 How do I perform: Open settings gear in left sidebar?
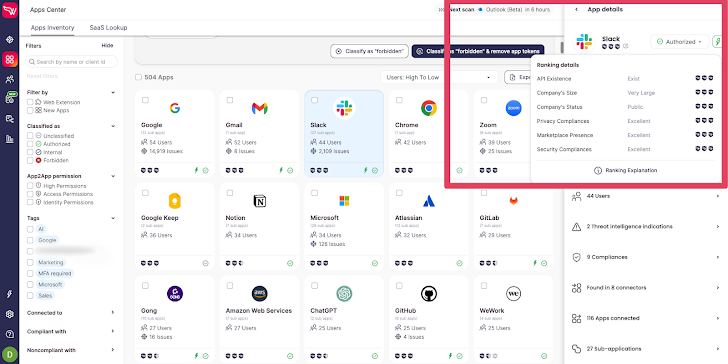(10, 314)
